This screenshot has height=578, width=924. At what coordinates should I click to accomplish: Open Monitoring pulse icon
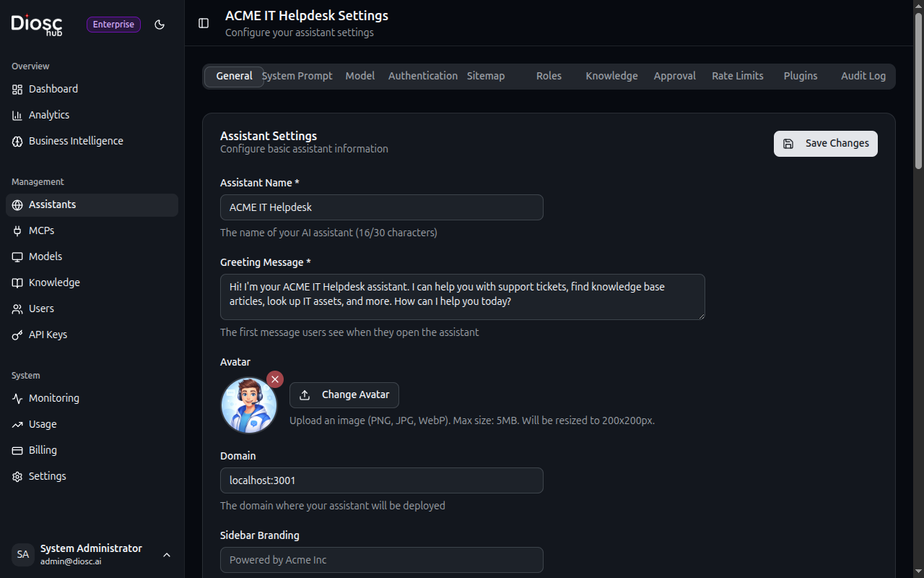[17, 398]
